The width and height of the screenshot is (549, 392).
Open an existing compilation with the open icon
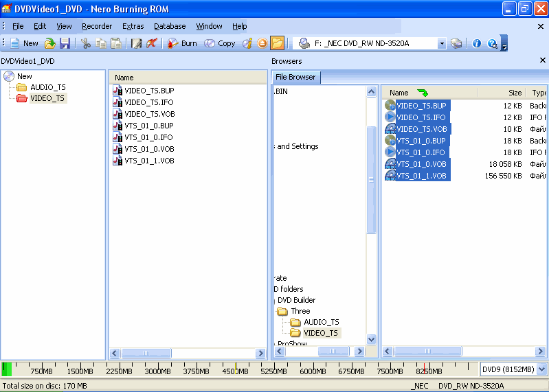point(50,43)
